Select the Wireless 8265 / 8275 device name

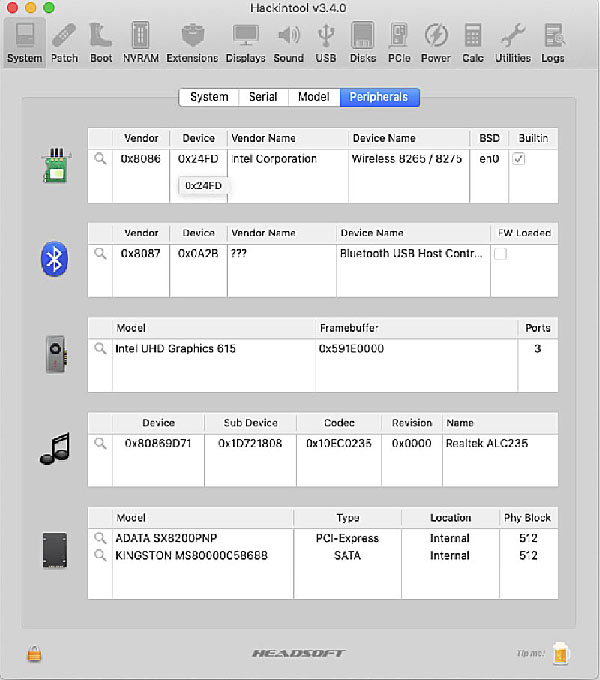click(407, 159)
